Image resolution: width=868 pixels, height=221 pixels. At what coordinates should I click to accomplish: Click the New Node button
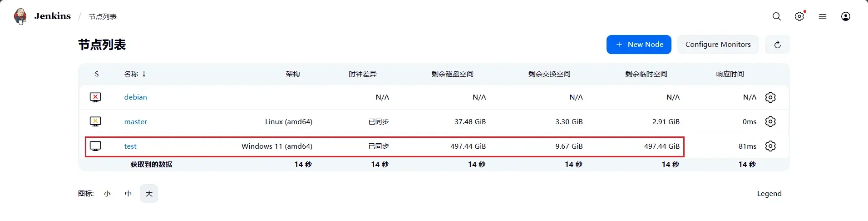click(x=639, y=45)
